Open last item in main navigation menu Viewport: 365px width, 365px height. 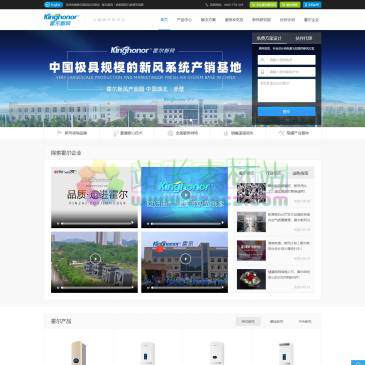(311, 20)
